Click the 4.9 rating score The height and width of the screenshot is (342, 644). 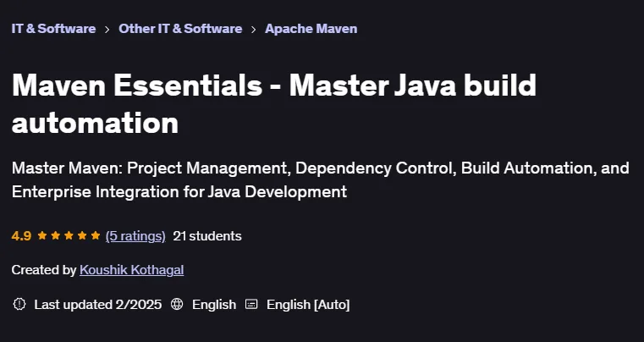coord(21,236)
